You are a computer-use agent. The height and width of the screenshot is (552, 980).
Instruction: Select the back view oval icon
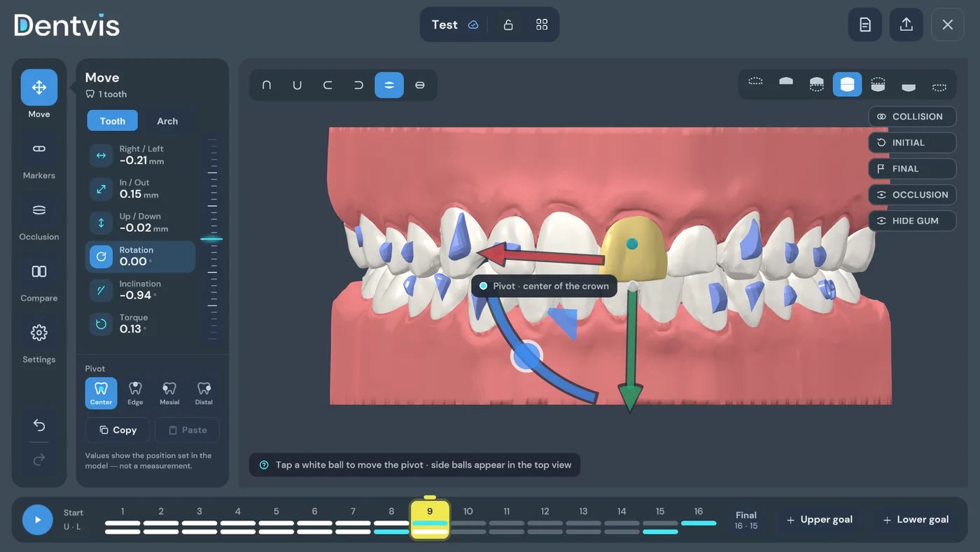420,85
